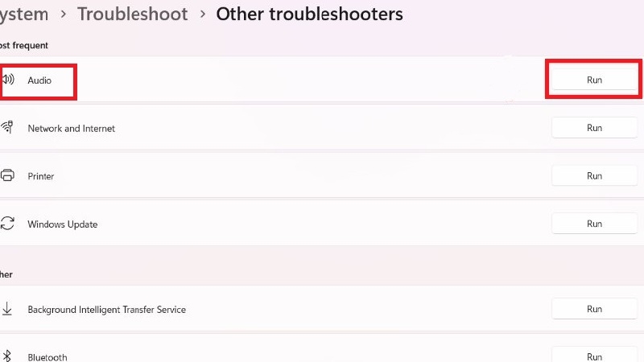The width and height of the screenshot is (644, 362).
Task: Select the Audio row label
Action: (39, 80)
